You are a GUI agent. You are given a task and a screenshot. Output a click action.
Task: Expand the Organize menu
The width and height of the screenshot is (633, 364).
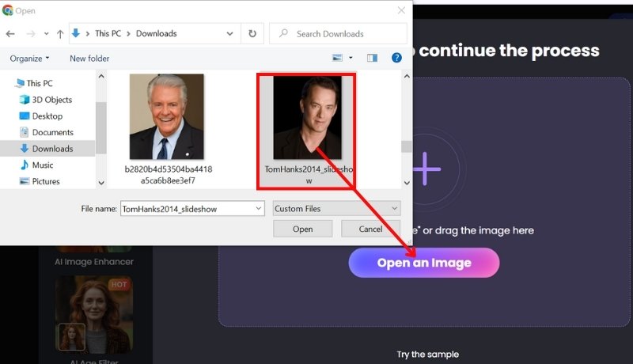click(x=29, y=59)
